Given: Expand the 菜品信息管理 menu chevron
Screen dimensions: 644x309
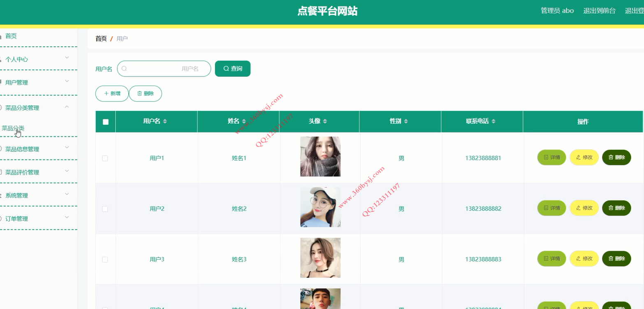Looking at the screenshot, I should [67, 147].
